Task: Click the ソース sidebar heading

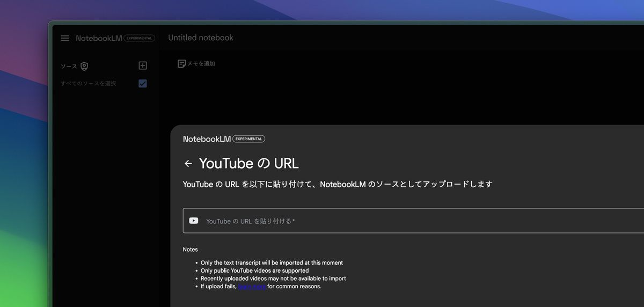Action: click(69, 67)
